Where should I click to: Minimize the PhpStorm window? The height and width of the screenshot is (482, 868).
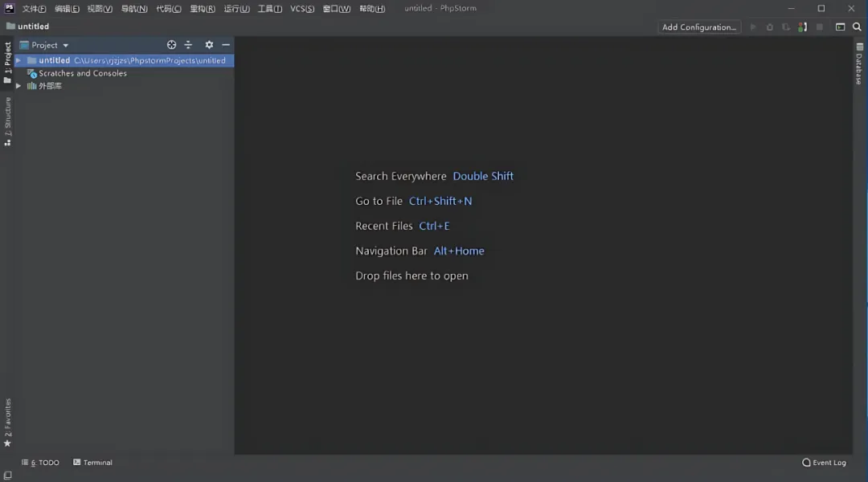pos(791,8)
